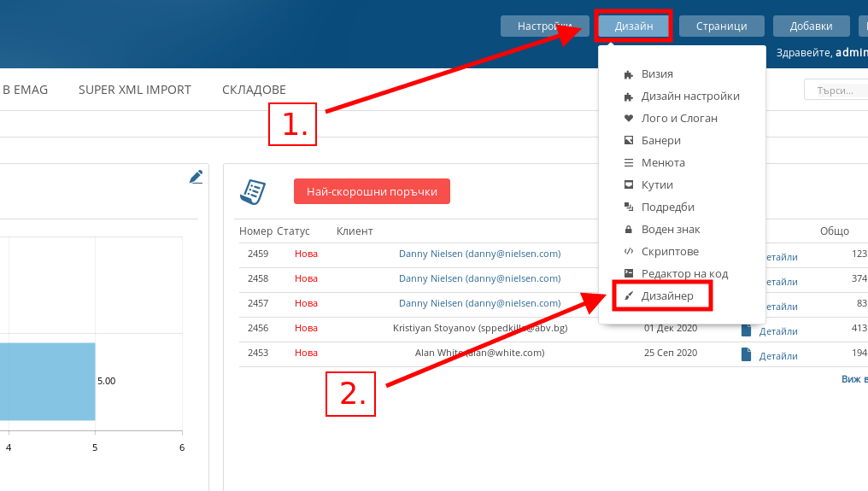This screenshot has width=868, height=491.
Task: Click Детайли link for order 2453
Action: [778, 356]
